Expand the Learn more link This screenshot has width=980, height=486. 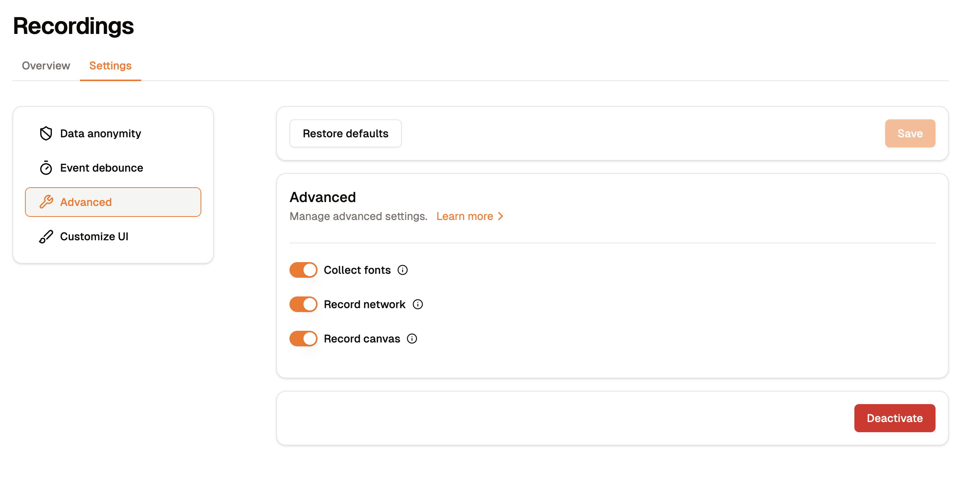(x=469, y=216)
